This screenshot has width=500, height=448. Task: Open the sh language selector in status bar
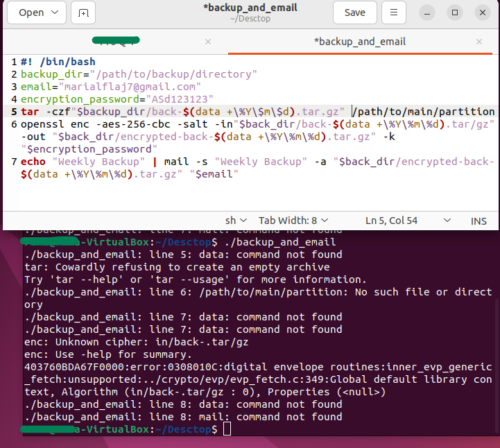click(x=236, y=221)
